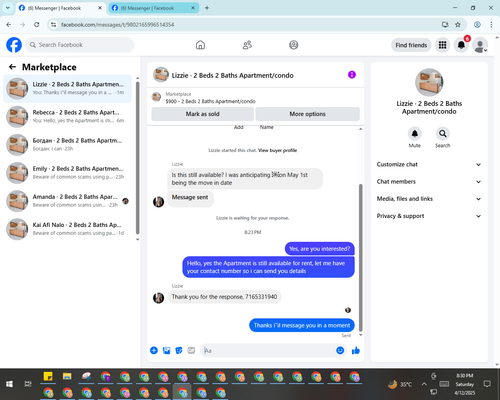Click the $900 listing thumbnail in chat header
This screenshot has width=500, height=400.
click(156, 97)
